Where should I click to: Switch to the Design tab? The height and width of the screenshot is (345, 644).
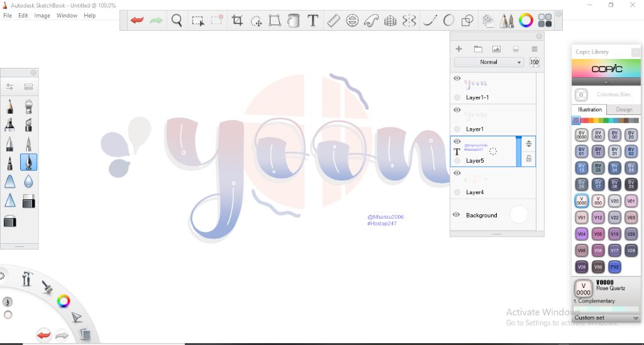[624, 109]
